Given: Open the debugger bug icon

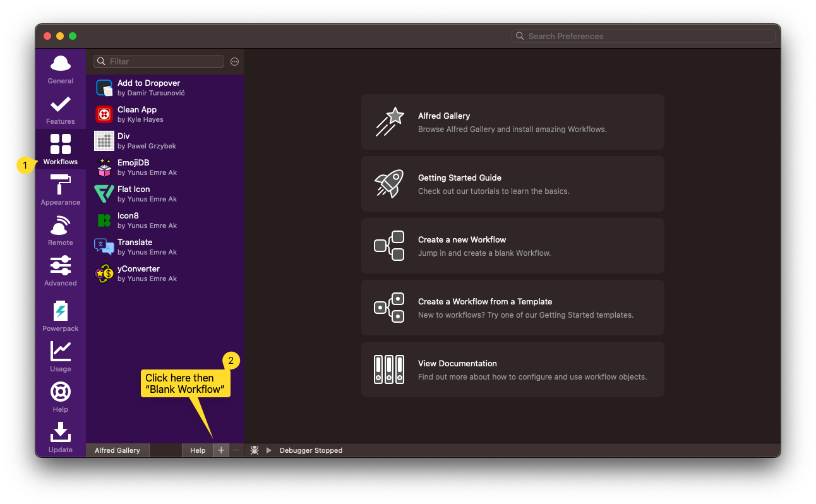Looking at the screenshot, I should (x=255, y=450).
